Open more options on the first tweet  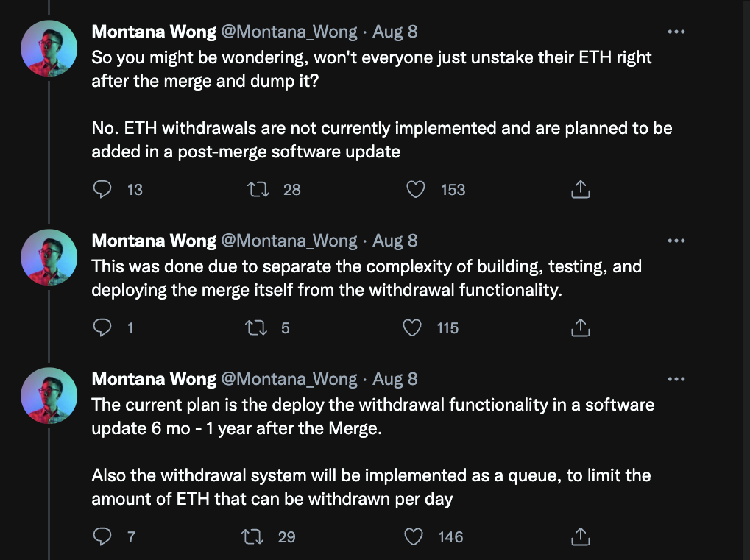[676, 32]
